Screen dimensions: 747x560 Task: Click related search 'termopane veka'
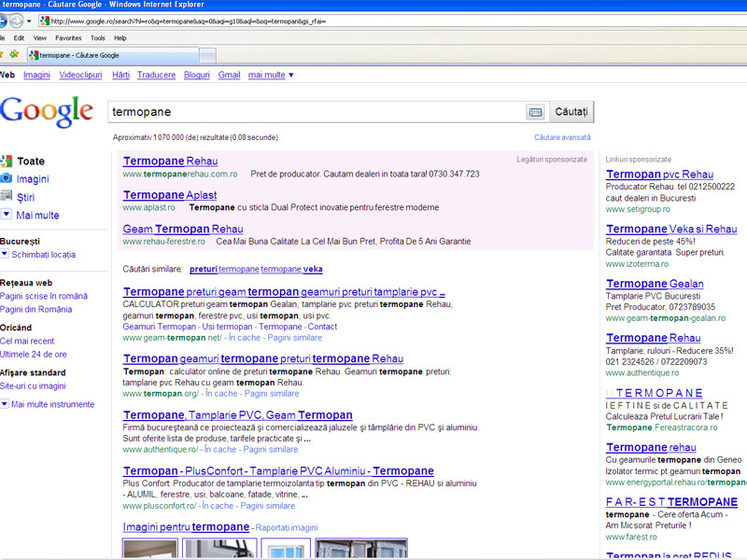(291, 269)
